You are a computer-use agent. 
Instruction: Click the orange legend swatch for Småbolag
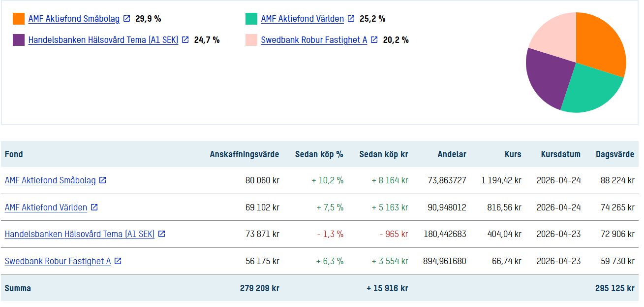19,19
